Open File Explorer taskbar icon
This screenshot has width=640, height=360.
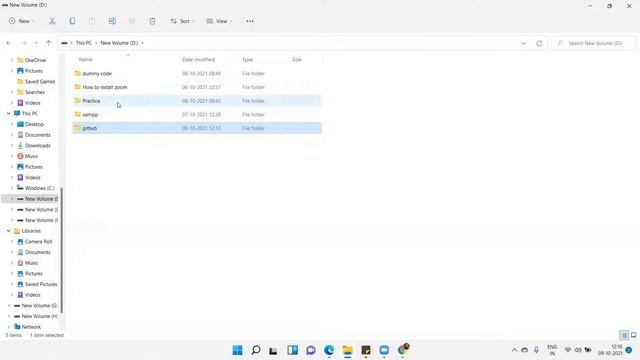pyautogui.click(x=347, y=350)
